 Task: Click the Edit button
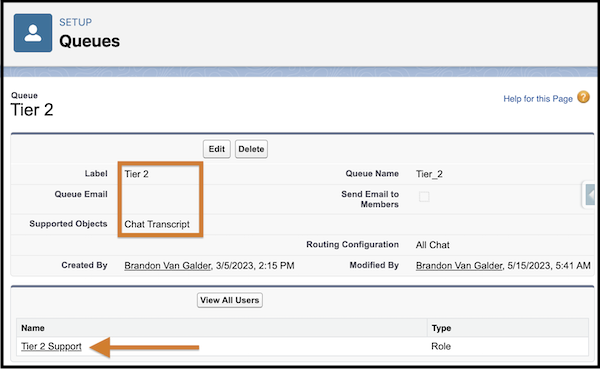click(217, 149)
